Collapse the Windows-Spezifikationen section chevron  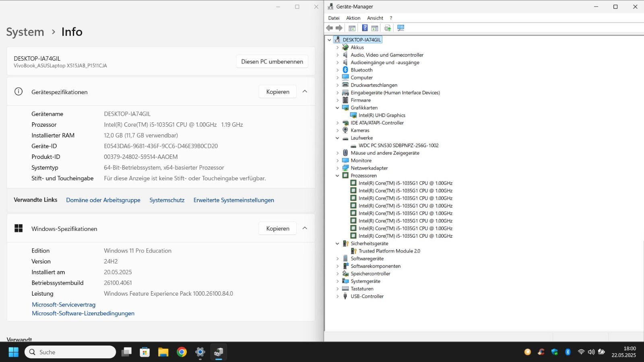(x=305, y=228)
